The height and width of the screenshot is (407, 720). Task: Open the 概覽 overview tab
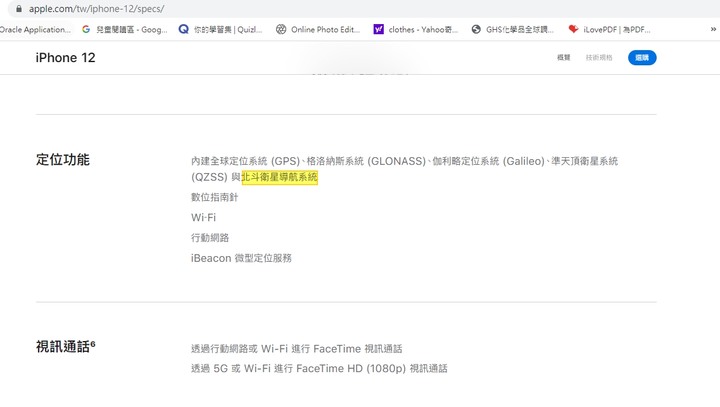click(563, 57)
